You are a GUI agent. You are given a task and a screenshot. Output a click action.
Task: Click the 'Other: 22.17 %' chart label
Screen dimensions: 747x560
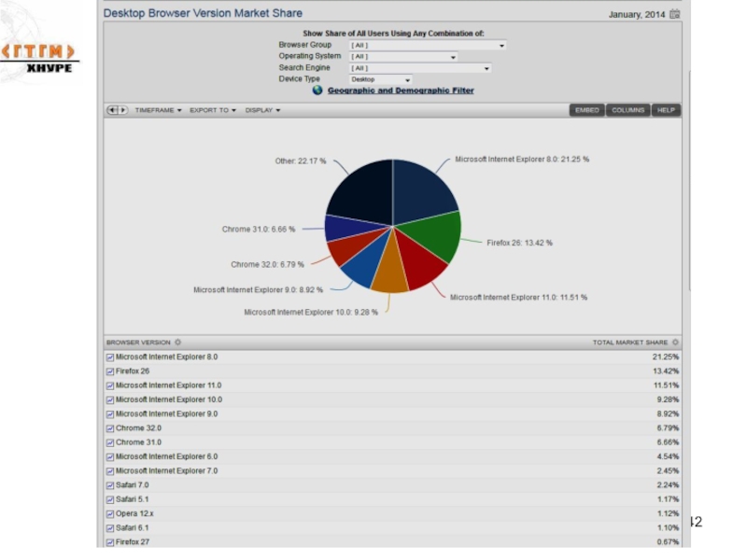pos(301,161)
